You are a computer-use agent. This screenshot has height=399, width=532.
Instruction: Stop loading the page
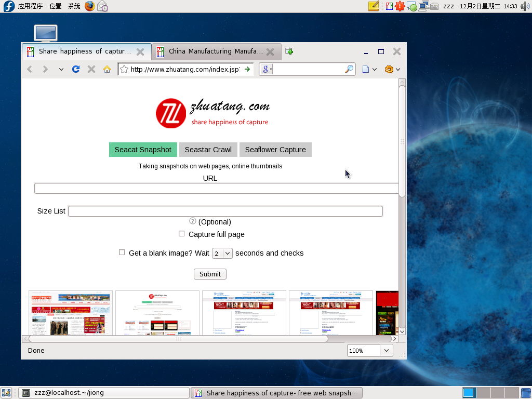point(91,69)
